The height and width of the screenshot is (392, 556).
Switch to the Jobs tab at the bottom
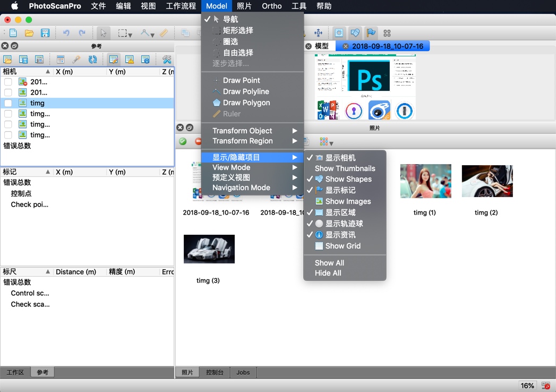[x=243, y=372]
